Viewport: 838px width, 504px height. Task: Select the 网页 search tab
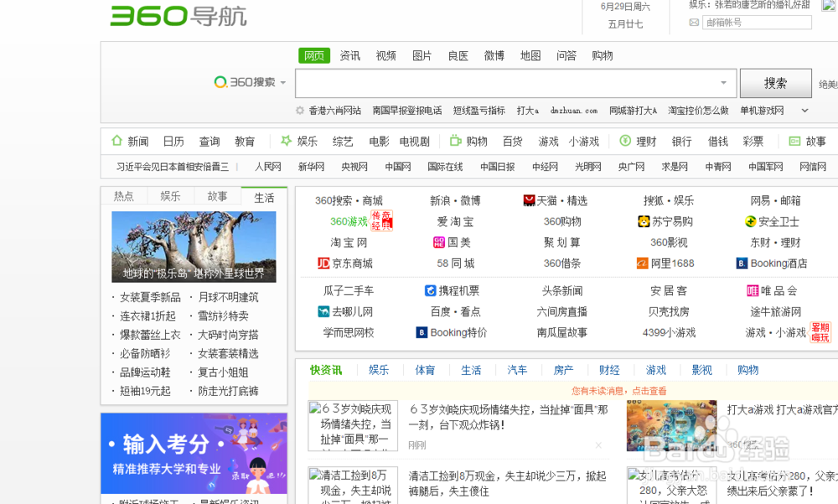(314, 55)
